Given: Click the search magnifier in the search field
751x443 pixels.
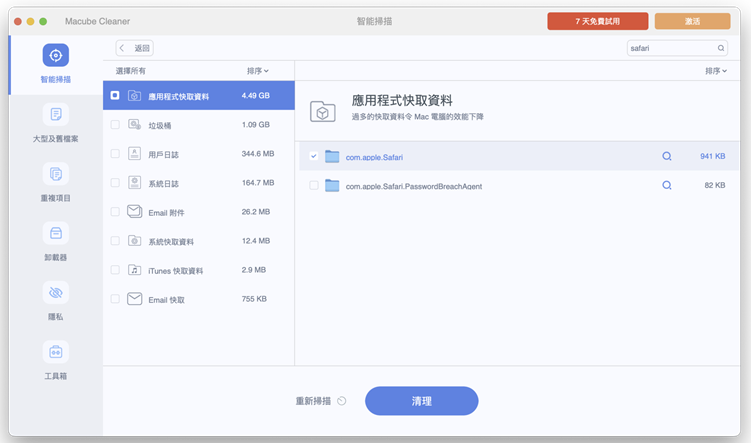Looking at the screenshot, I should click(721, 48).
